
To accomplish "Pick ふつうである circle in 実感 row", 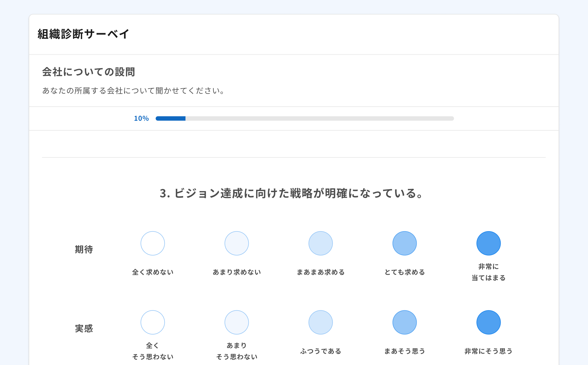I will (321, 322).
